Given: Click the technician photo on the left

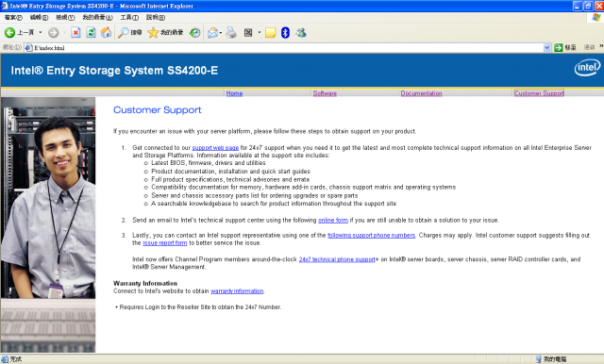Looking at the screenshot, I should (x=48, y=198).
